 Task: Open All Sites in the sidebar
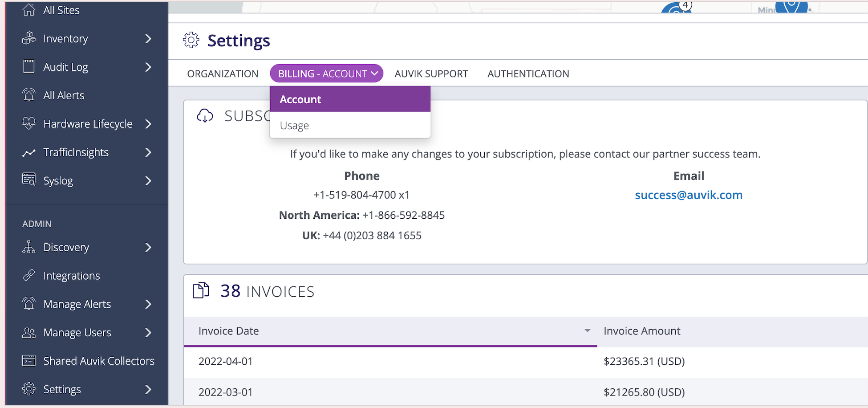coord(61,10)
